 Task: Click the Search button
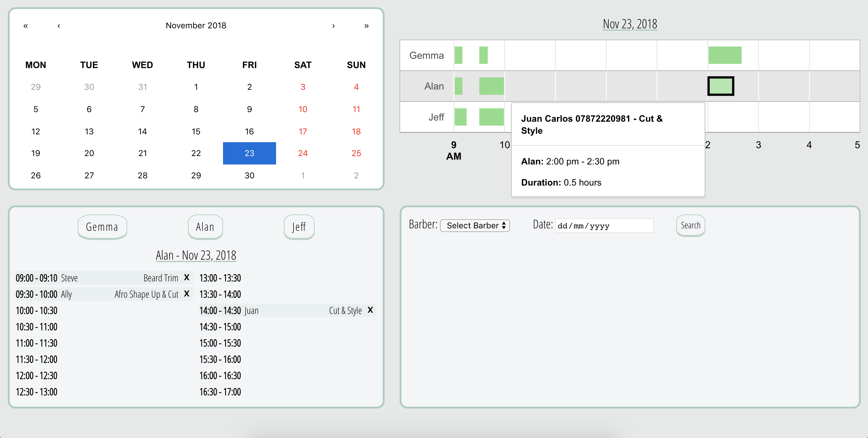(690, 225)
